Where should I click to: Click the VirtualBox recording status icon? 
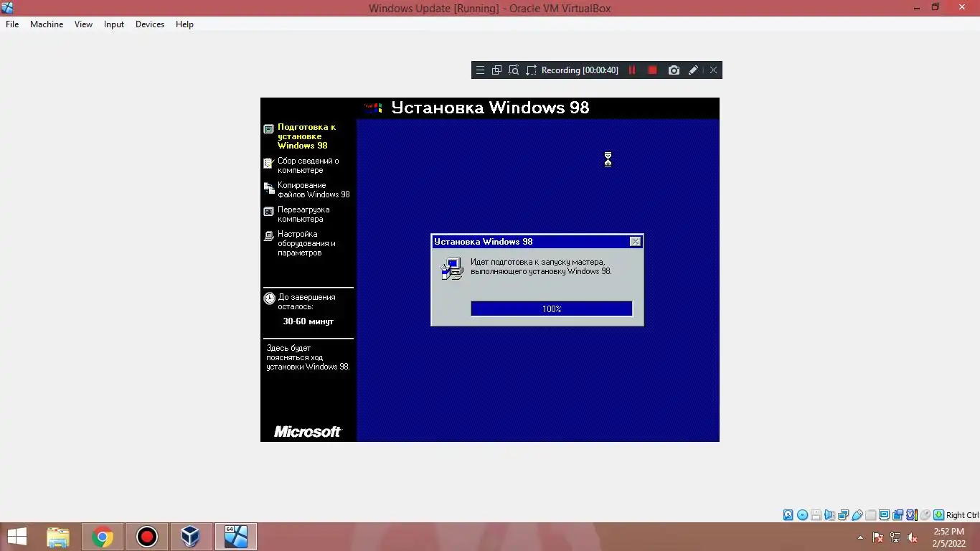(x=897, y=515)
